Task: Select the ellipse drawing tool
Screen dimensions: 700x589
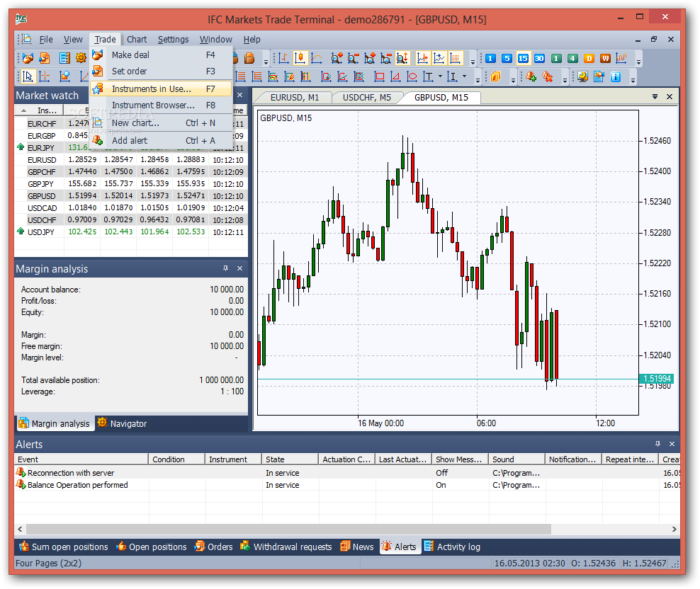Action: coord(412,76)
